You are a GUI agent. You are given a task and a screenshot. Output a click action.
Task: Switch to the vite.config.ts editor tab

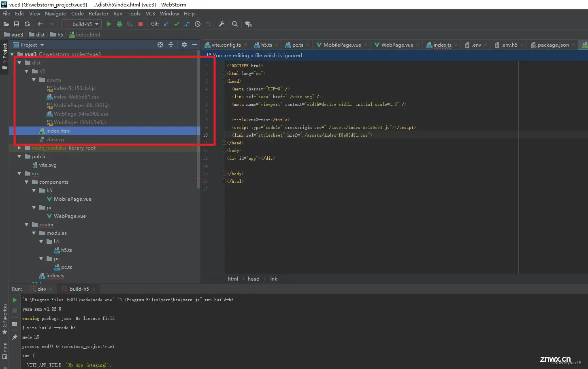(226, 45)
